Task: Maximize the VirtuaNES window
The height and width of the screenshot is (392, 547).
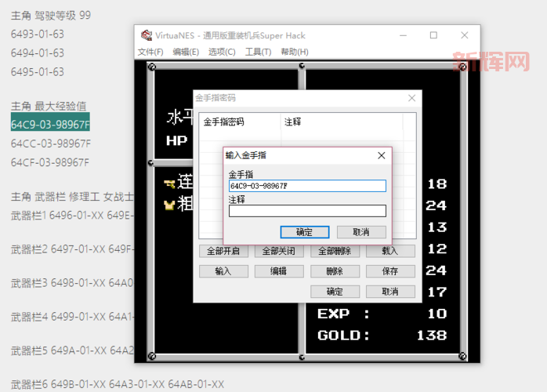Action: click(x=433, y=35)
